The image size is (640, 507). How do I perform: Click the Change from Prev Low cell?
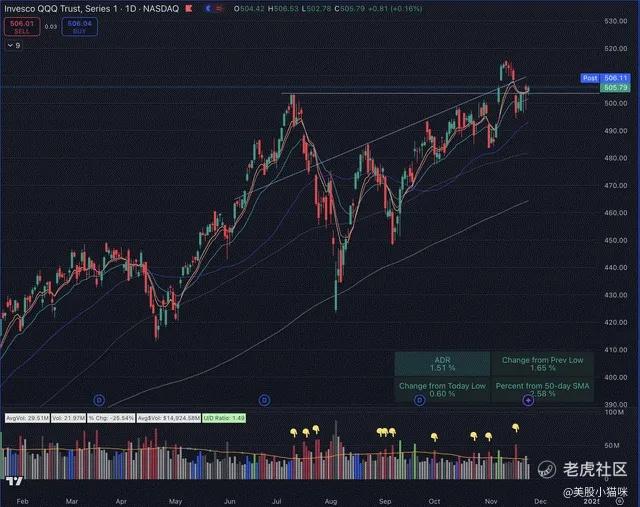(542, 364)
